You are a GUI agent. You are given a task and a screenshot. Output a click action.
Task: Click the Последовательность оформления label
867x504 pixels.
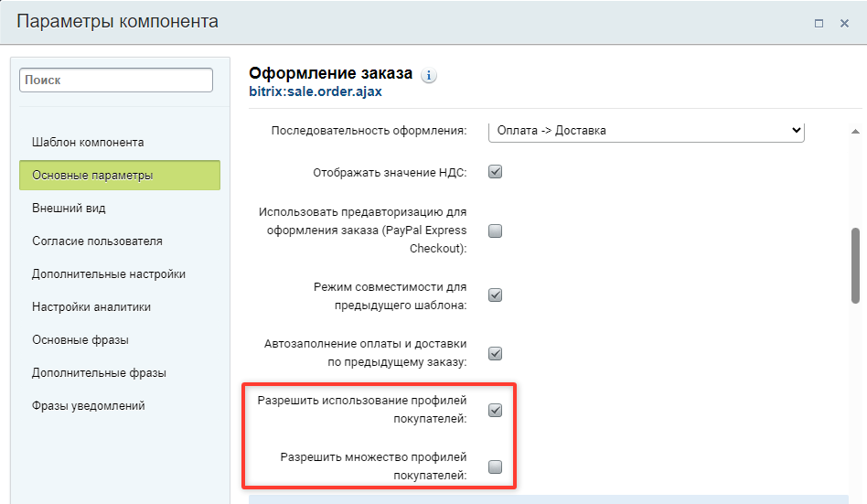(x=369, y=131)
